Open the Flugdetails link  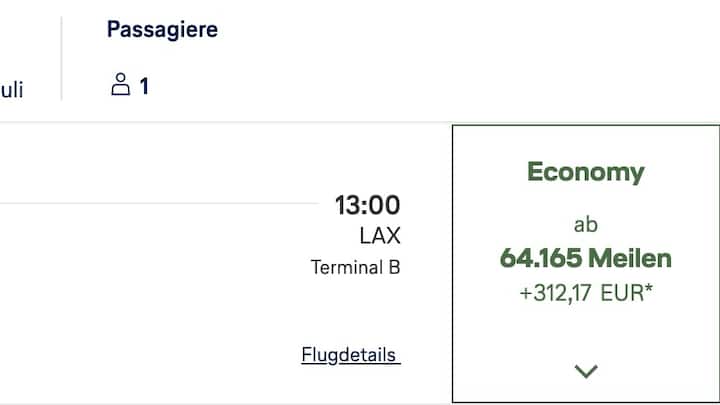pos(351,355)
